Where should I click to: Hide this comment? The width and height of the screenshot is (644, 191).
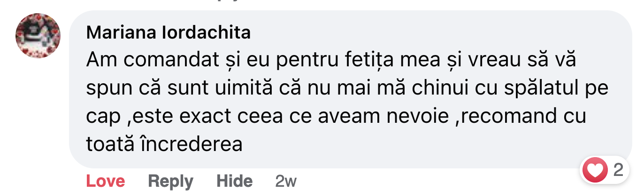tap(234, 181)
